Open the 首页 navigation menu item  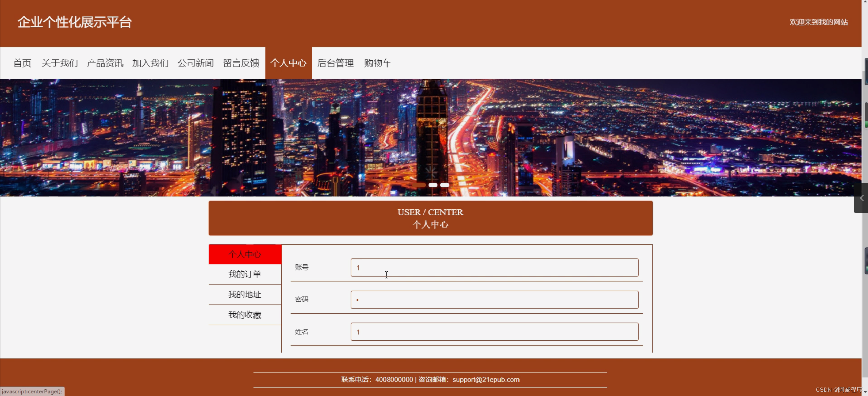tap(22, 63)
